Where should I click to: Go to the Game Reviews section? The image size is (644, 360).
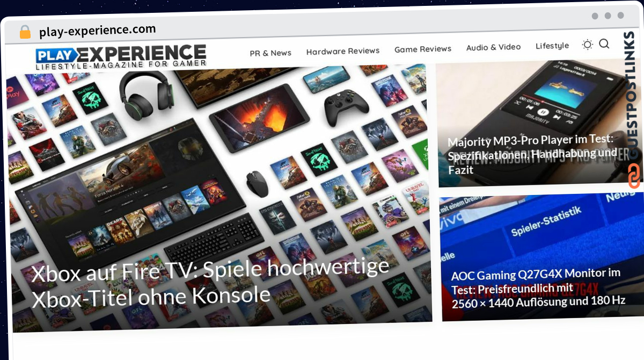pyautogui.click(x=423, y=49)
